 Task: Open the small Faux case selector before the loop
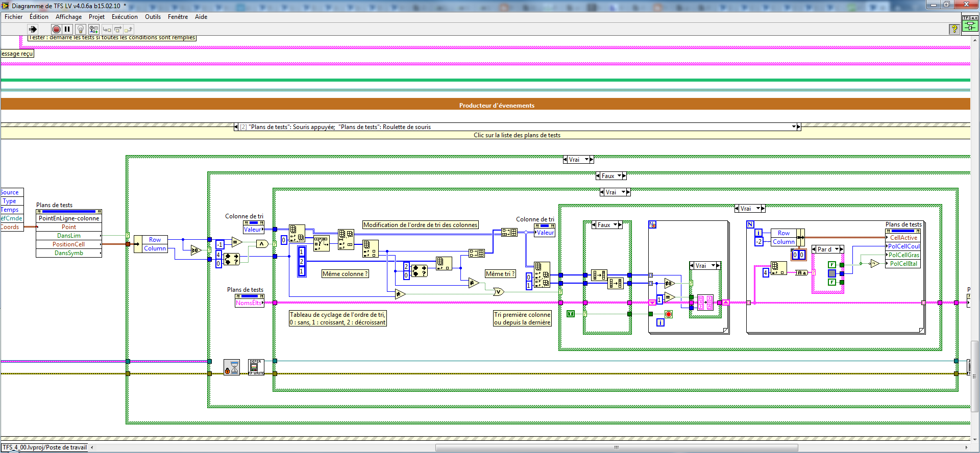615,225
